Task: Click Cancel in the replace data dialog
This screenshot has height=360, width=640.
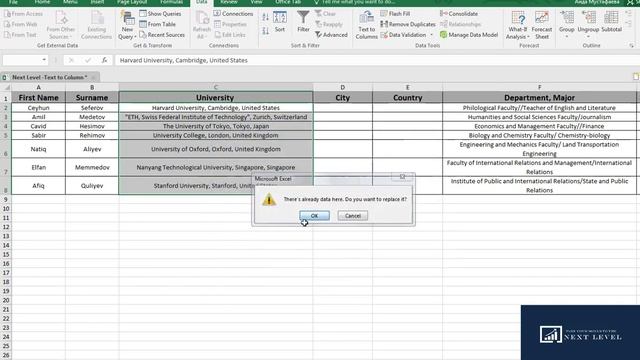Action: pyautogui.click(x=353, y=216)
